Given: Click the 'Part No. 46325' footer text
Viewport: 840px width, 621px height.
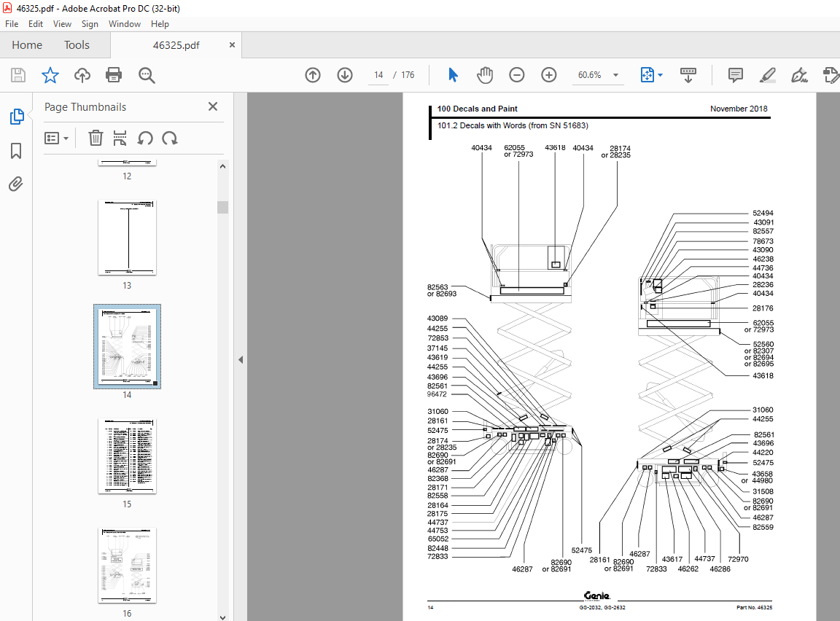Looking at the screenshot, I should [754, 608].
